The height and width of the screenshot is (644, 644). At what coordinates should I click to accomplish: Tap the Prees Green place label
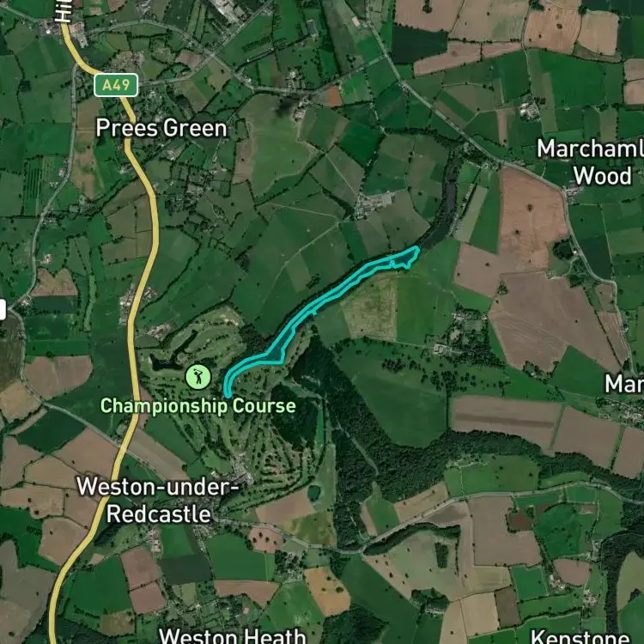point(161,129)
